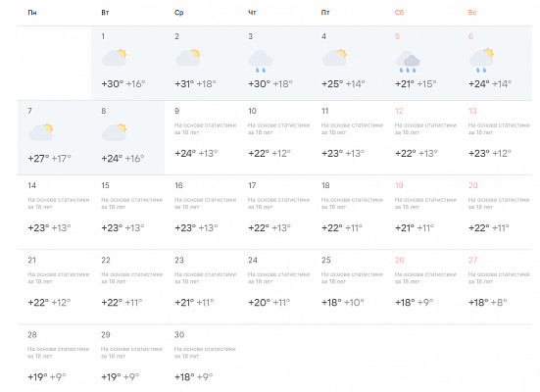
Task: Select the partly cloudy icon on day 7
Action: tap(41, 132)
